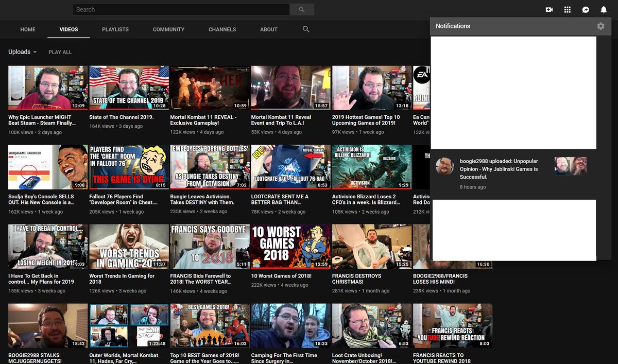Click into the Search input field
This screenshot has height=364, width=618.
181,9
